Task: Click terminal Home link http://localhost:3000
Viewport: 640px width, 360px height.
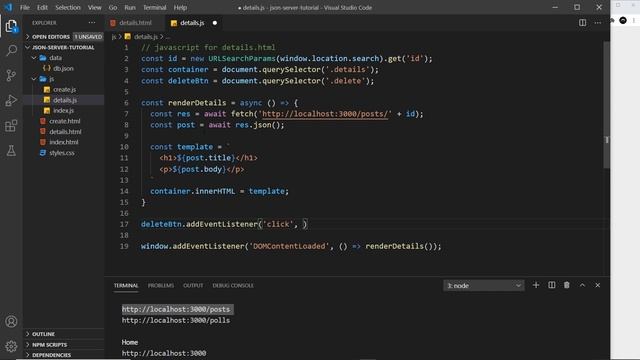Action: pyautogui.click(x=164, y=353)
